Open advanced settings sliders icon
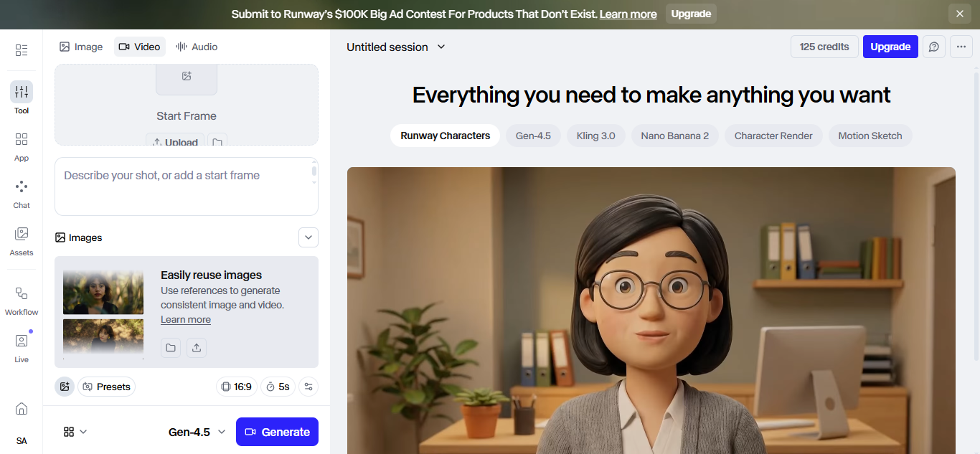The image size is (980, 454). [x=308, y=387]
